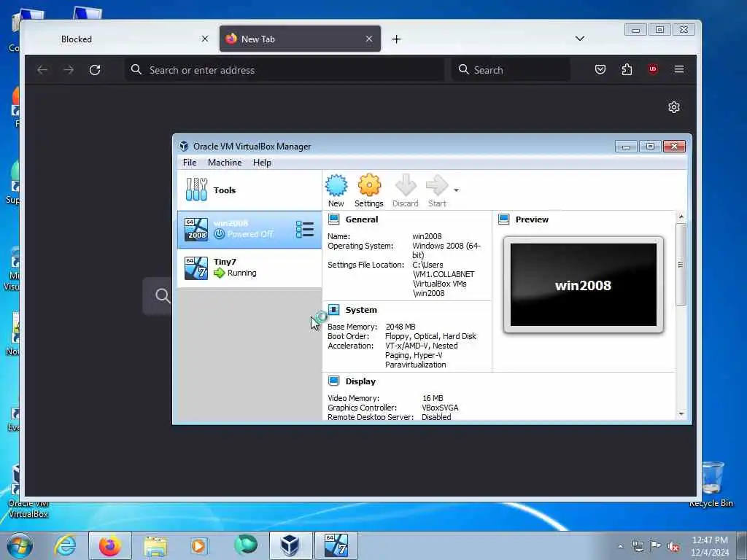
Task: Click scroll down arrow in details pane
Action: [x=681, y=414]
